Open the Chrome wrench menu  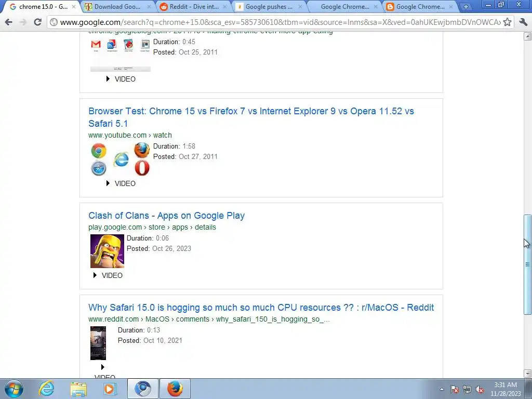523,22
